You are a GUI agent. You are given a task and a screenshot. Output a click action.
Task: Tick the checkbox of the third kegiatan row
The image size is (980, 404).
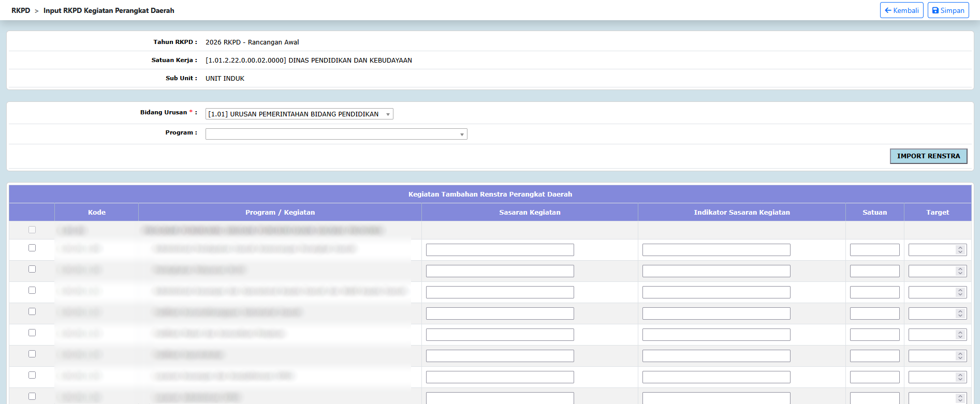[x=32, y=290]
